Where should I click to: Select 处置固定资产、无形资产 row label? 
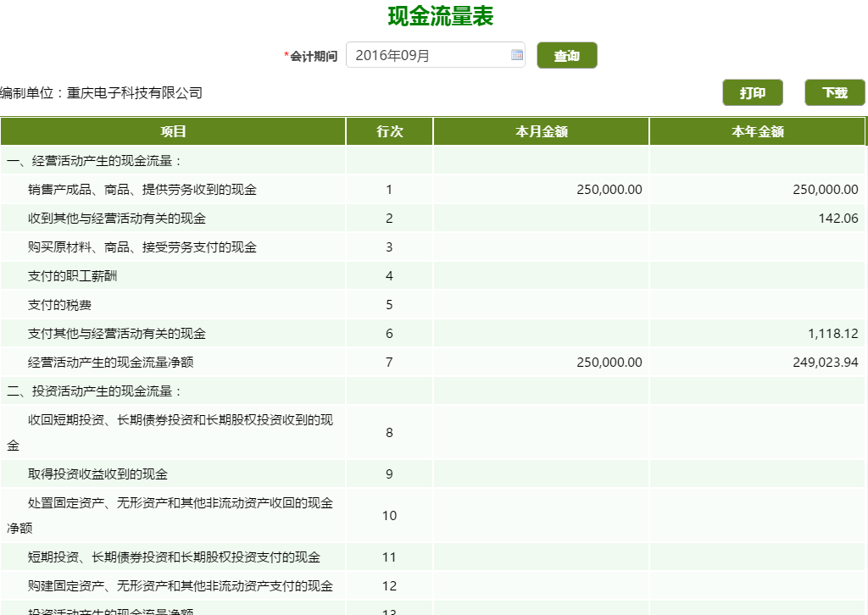coord(170,515)
